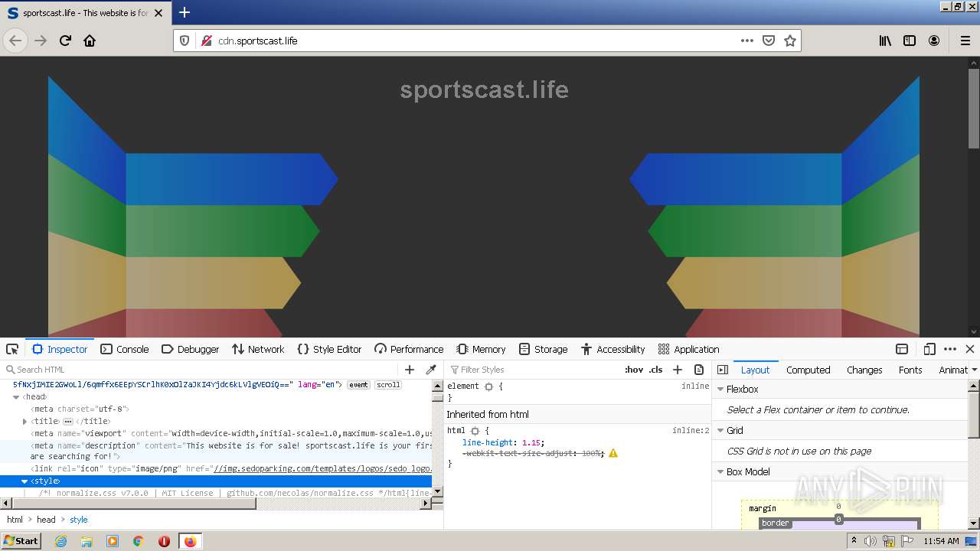Open the Library menu
This screenshot has height=551, width=980.
click(885, 41)
